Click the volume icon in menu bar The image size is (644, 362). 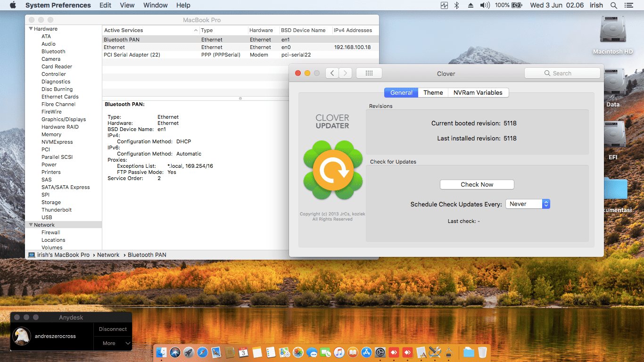485,5
